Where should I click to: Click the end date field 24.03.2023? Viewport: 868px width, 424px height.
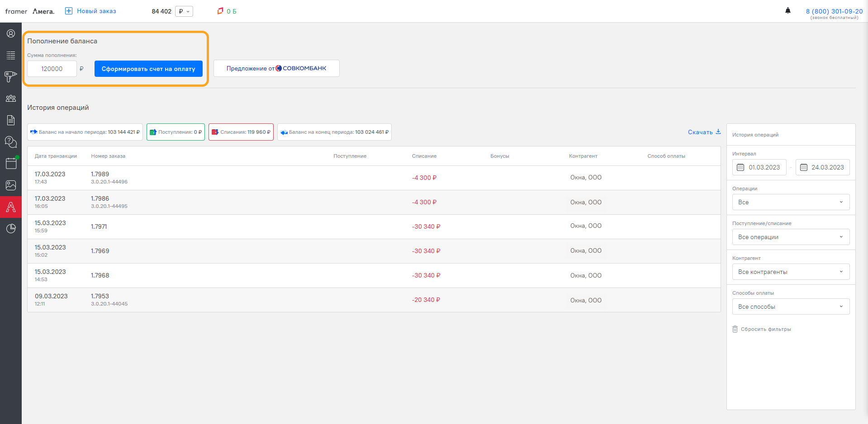(x=823, y=167)
